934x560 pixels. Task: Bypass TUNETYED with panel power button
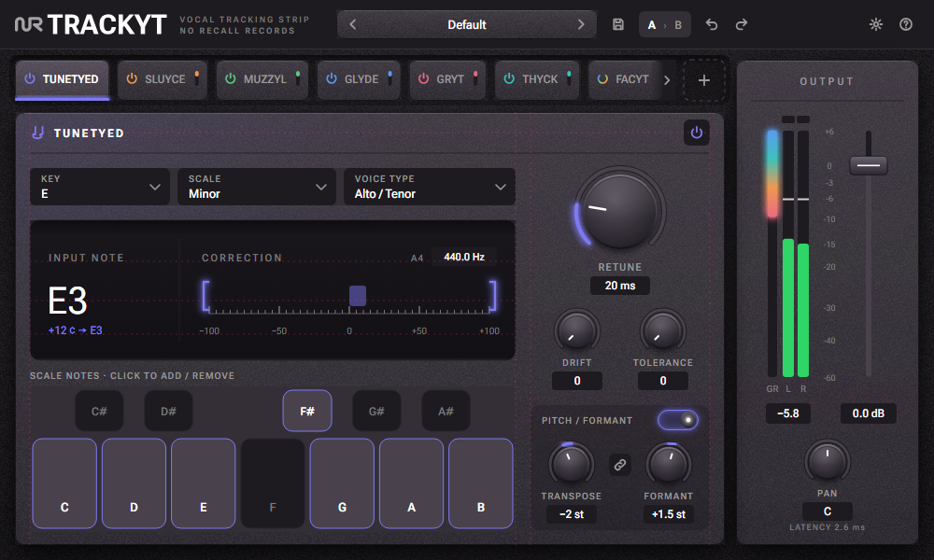coord(697,133)
